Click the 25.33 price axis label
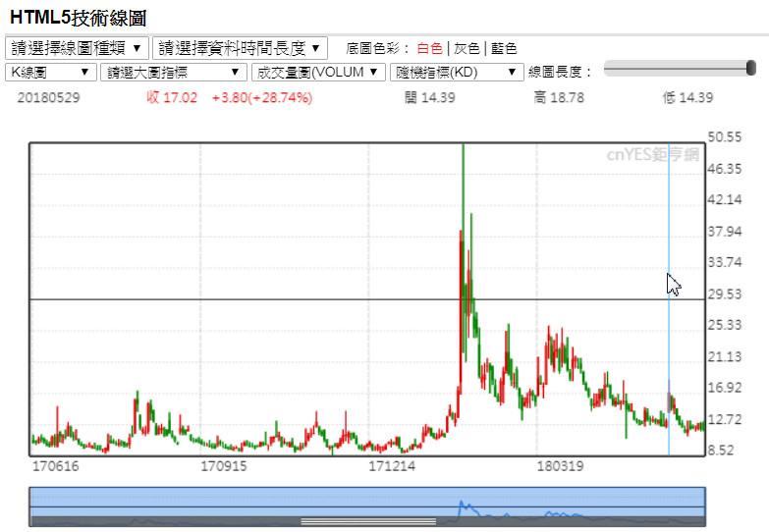Screen dimensions: 769x532 click(x=725, y=325)
